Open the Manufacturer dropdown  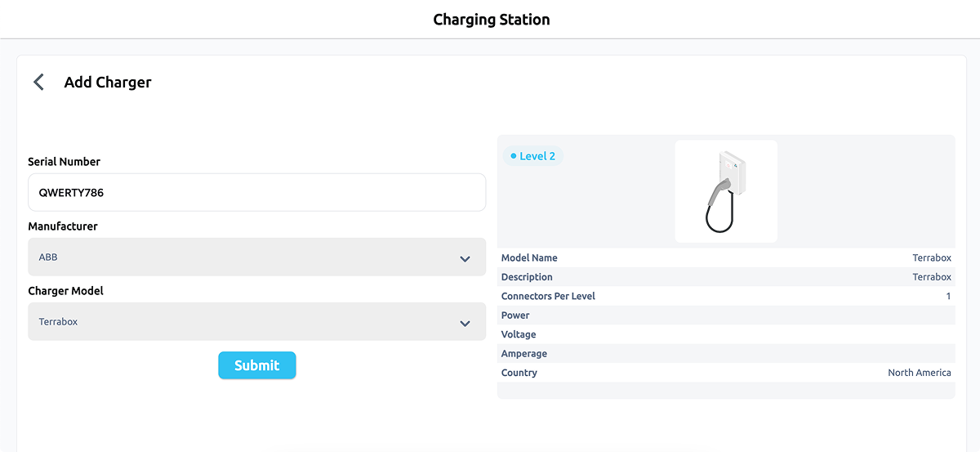[245, 257]
